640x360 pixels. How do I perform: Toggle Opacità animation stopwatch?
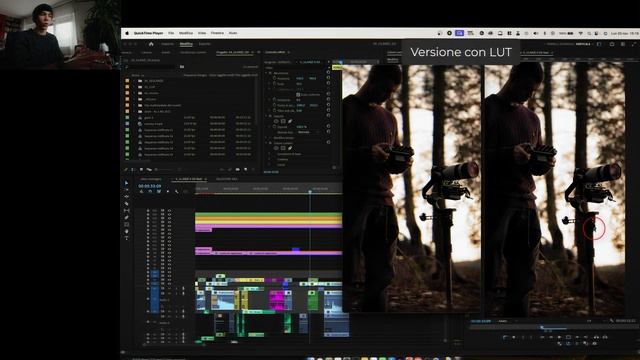coord(274,127)
